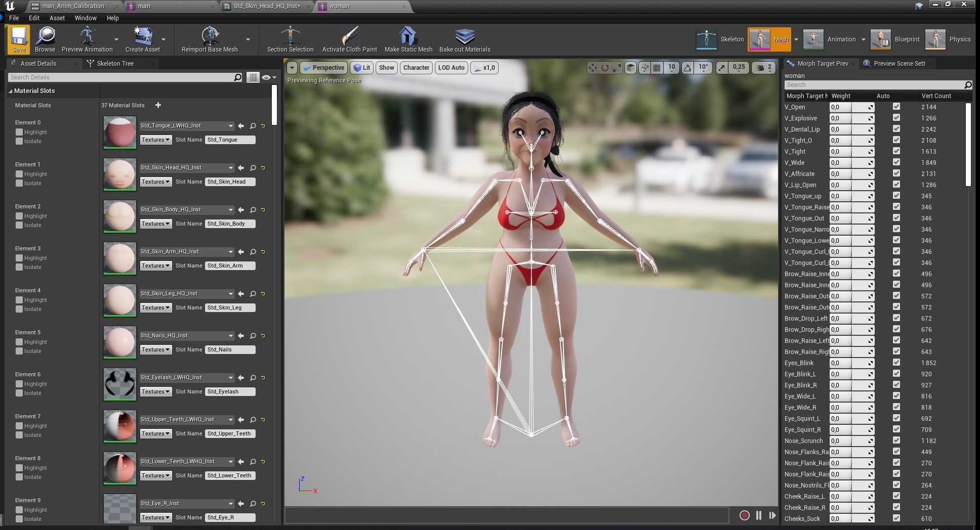Step forward in the preview playback
The width and height of the screenshot is (980, 530).
coord(772,515)
